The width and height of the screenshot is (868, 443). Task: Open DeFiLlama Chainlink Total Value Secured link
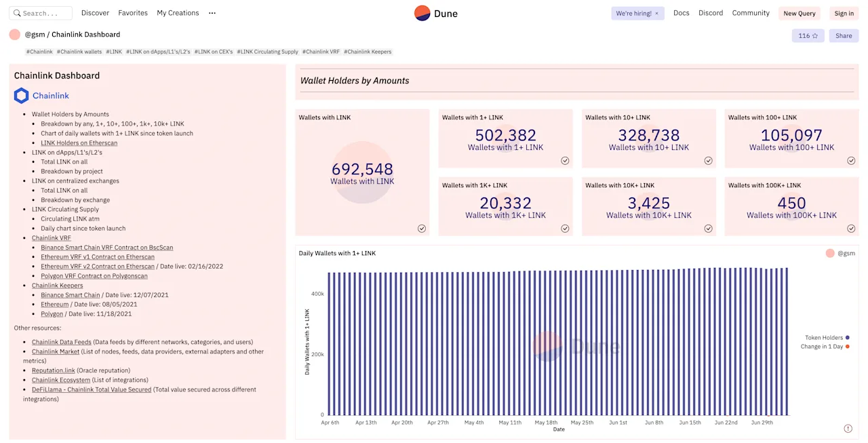[x=92, y=390]
